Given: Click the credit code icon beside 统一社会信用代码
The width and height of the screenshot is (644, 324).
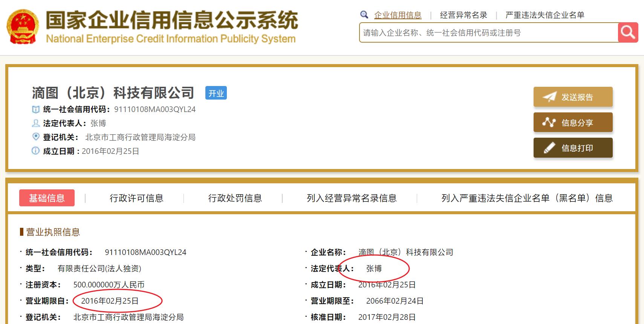Looking at the screenshot, I should (36, 109).
